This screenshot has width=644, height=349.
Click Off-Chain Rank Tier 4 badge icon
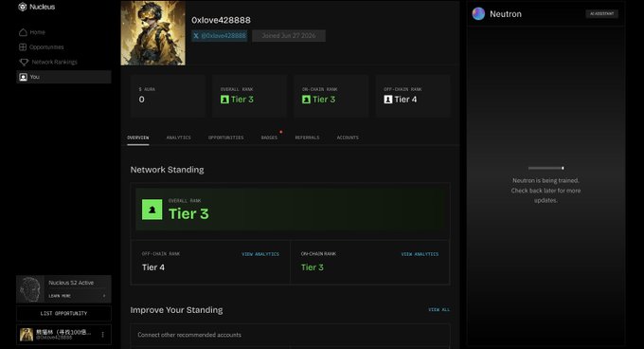pyautogui.click(x=388, y=100)
